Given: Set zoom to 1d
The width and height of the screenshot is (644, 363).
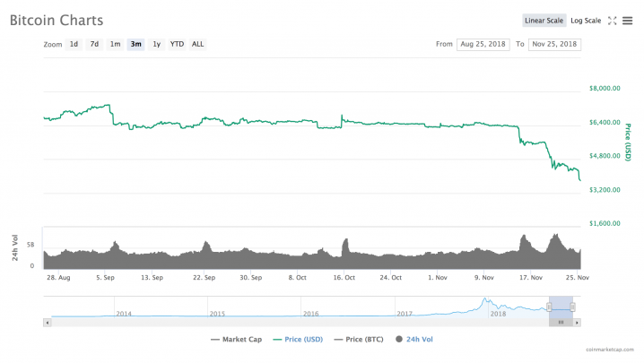Looking at the screenshot, I should (x=74, y=44).
